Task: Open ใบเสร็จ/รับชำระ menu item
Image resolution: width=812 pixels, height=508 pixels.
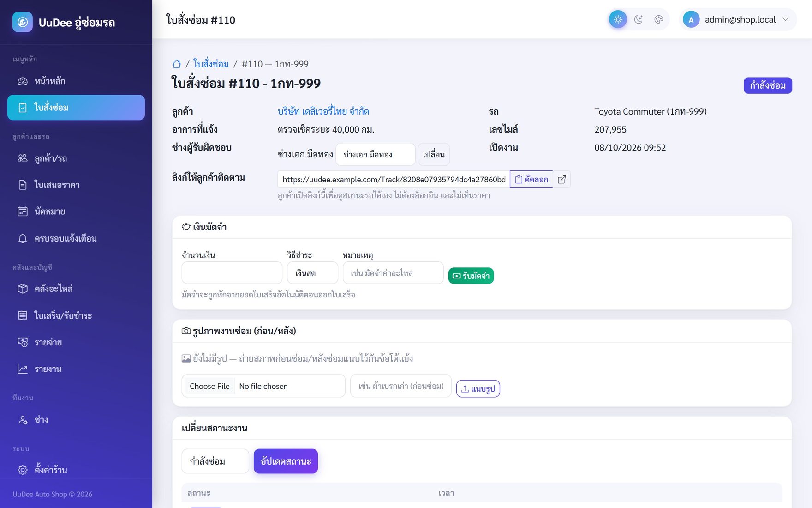Action: coord(76,315)
